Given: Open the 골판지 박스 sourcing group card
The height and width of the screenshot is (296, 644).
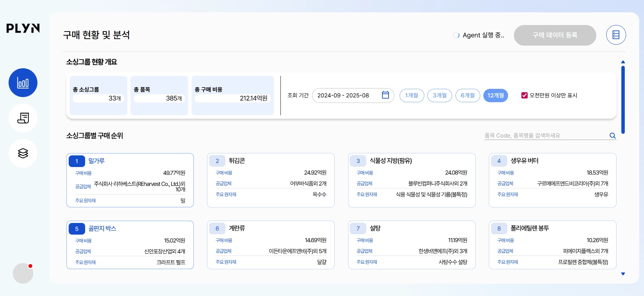Looking at the screenshot, I should [x=130, y=245].
